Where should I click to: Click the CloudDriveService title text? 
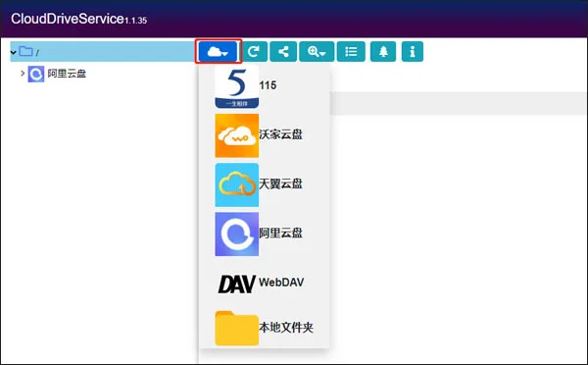point(67,19)
